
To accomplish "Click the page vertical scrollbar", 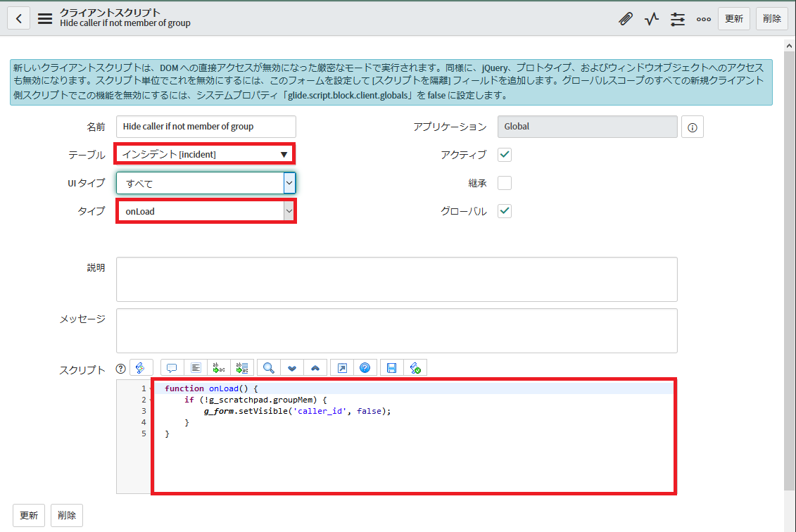I will [x=789, y=270].
